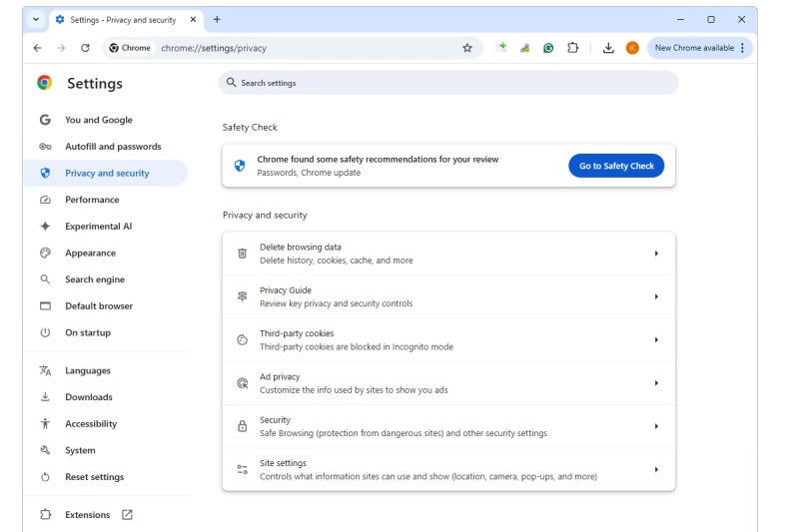Click the Accessibility person icon
The width and height of the screenshot is (799, 532).
pos(45,423)
